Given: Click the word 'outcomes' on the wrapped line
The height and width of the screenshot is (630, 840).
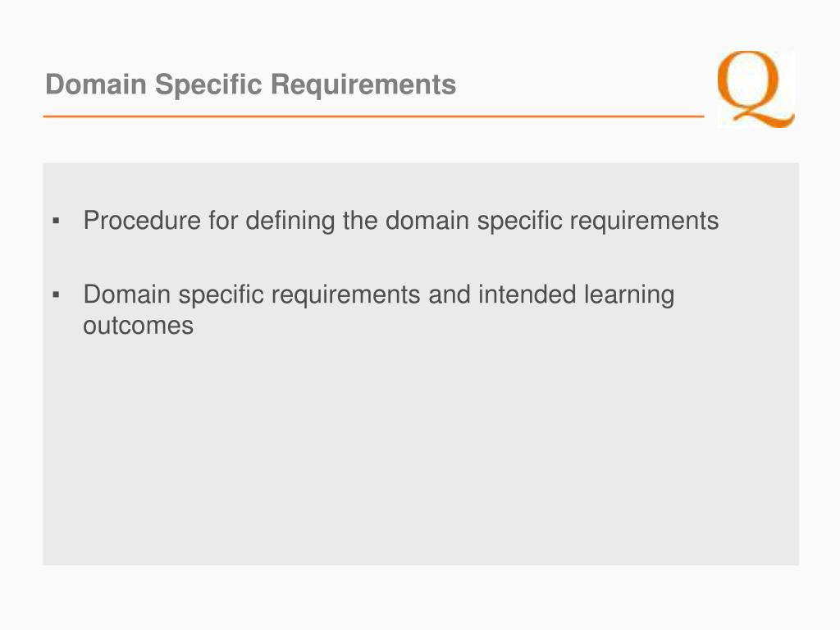Looking at the screenshot, I should [138, 326].
